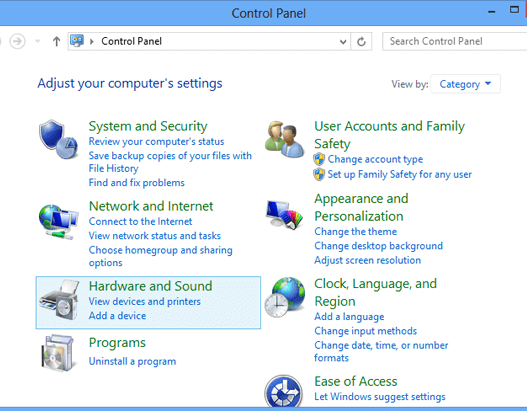Viewport: 527px width, 411px height.
Task: Open Change desktop background link
Action: [x=378, y=246]
